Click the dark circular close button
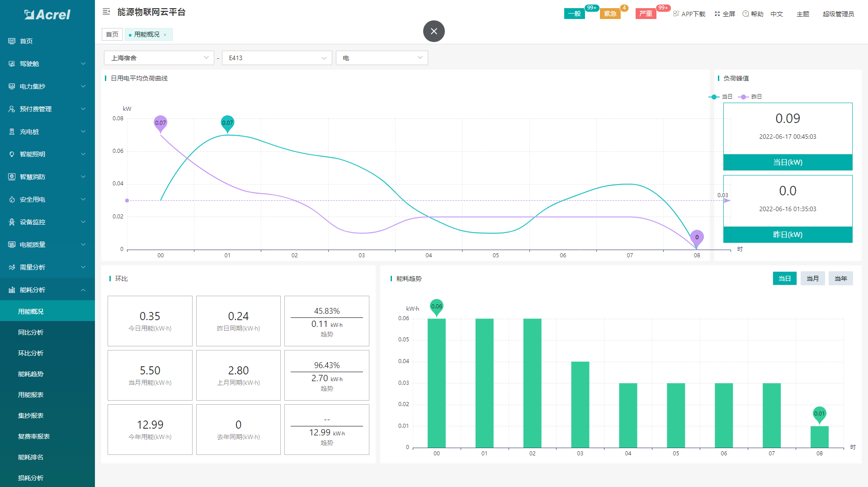 click(x=434, y=31)
